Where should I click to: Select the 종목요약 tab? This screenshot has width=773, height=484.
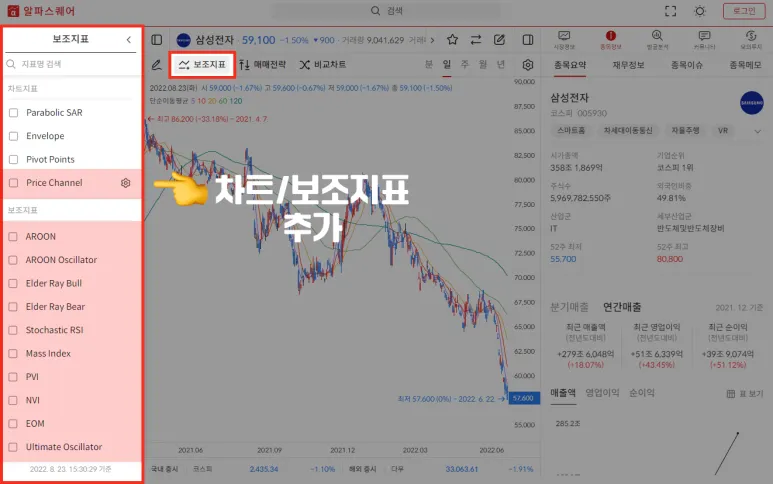570,65
